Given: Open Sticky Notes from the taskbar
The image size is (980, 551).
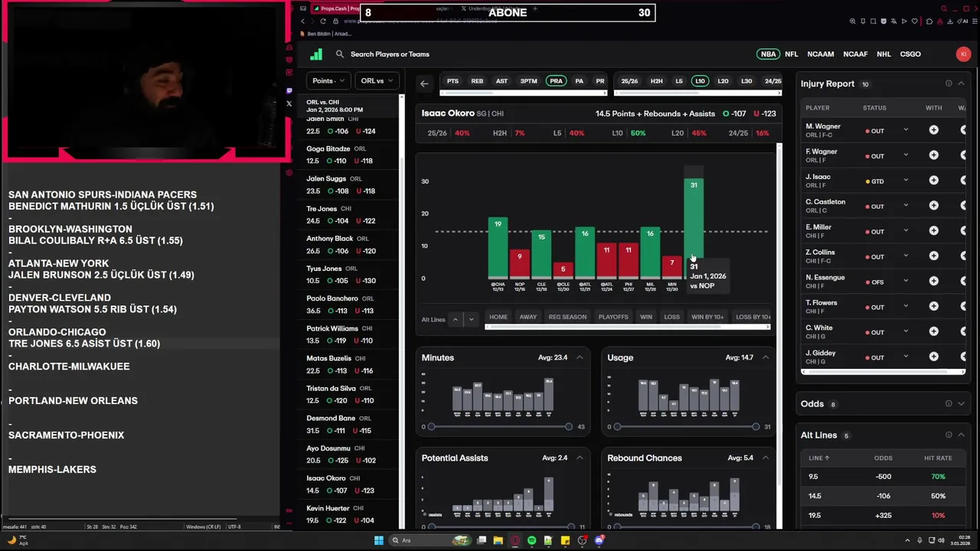Looking at the screenshot, I should point(565,540).
